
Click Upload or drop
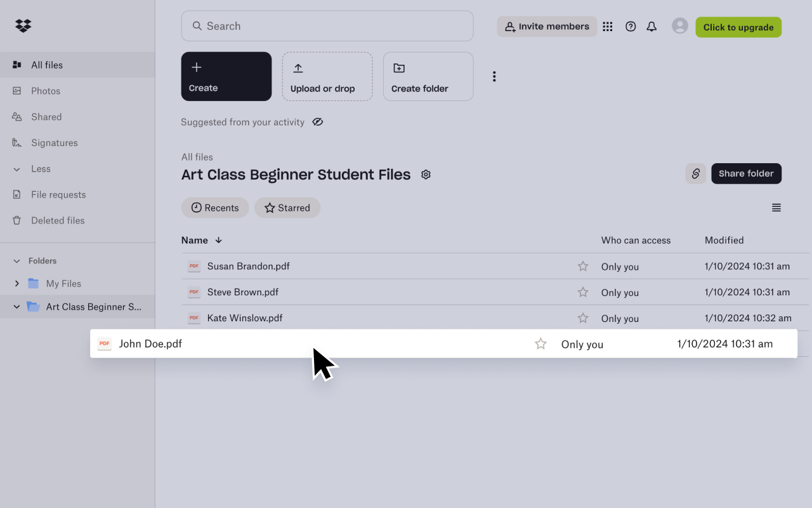point(327,76)
